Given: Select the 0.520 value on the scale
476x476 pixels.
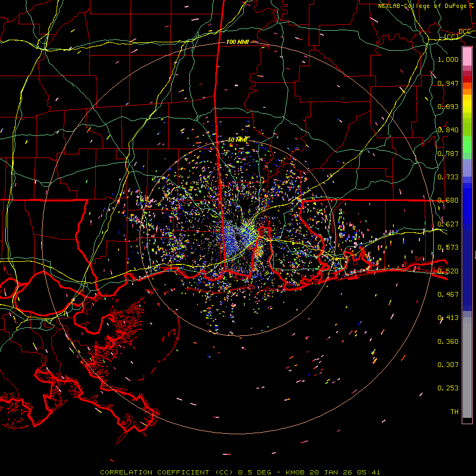Looking at the screenshot, I should (x=448, y=271).
